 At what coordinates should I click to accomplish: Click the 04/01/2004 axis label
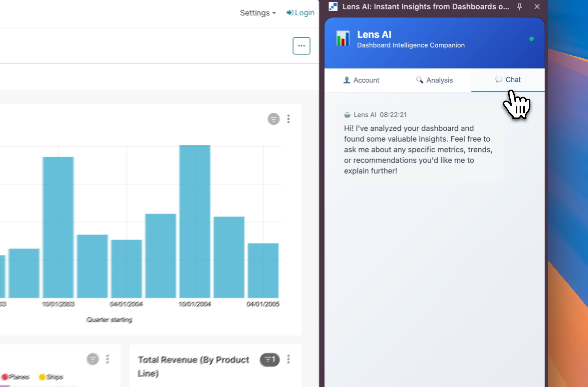coord(126,304)
